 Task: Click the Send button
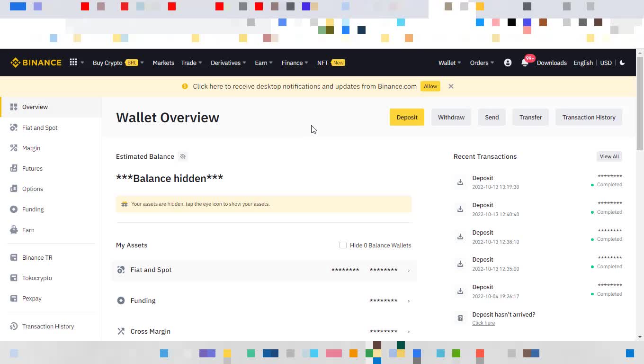pyautogui.click(x=492, y=117)
